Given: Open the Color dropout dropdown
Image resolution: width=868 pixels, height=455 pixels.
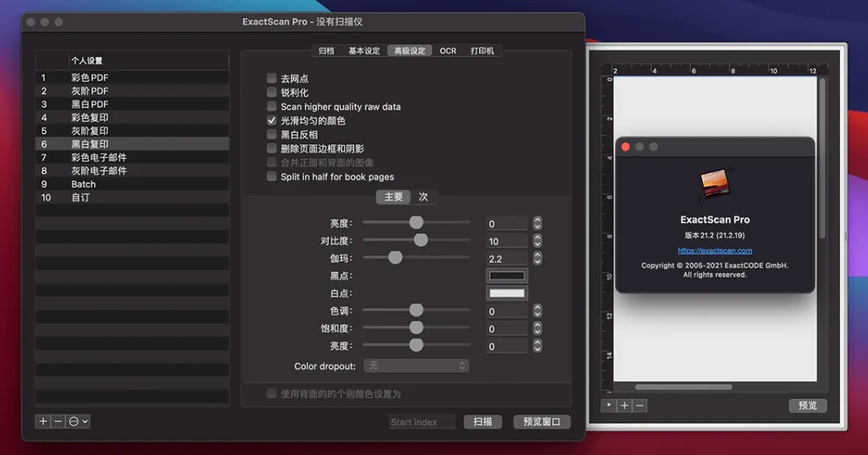Looking at the screenshot, I should [x=417, y=366].
